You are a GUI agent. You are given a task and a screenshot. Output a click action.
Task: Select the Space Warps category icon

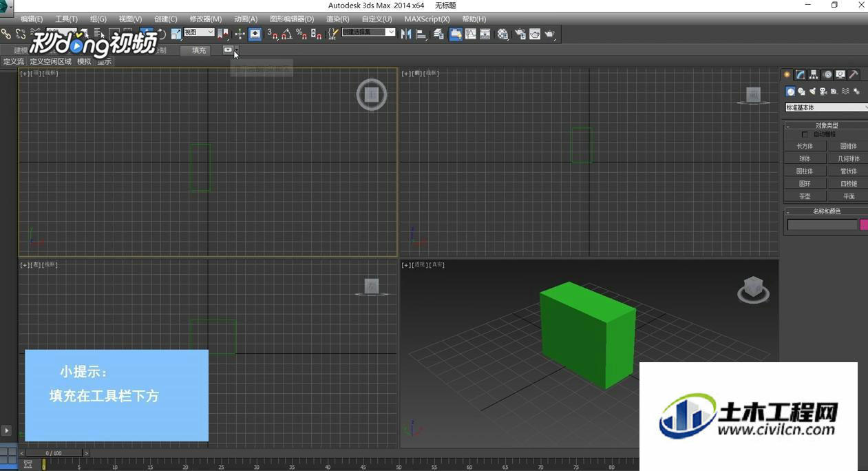point(845,92)
